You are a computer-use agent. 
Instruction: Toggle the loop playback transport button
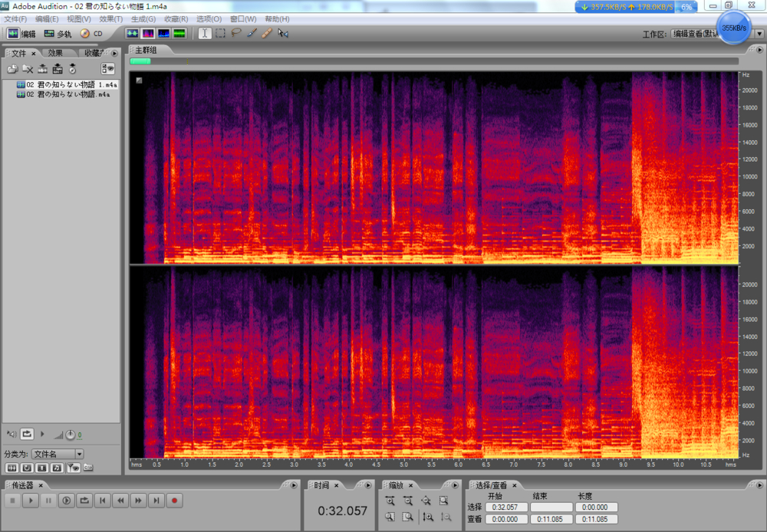[84, 501]
